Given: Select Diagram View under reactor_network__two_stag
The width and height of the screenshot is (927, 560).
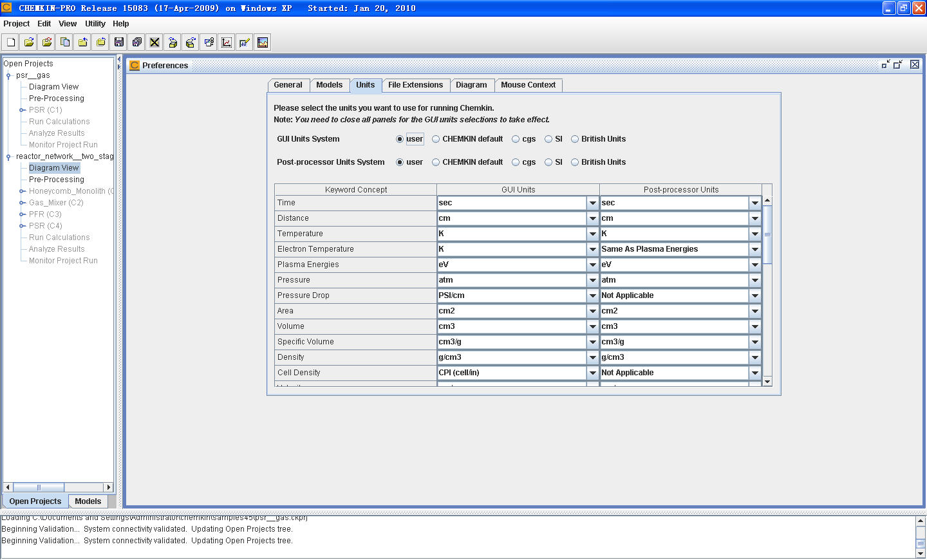Looking at the screenshot, I should coord(54,168).
